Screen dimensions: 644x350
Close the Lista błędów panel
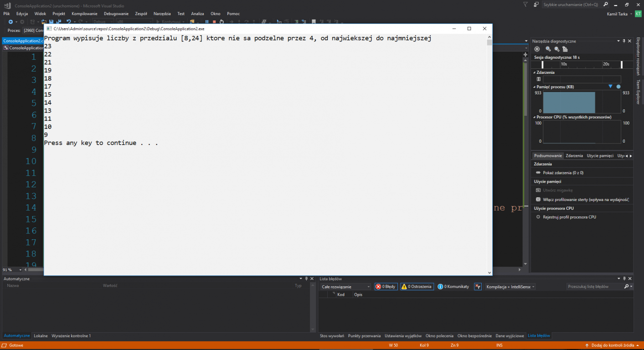pyautogui.click(x=630, y=278)
